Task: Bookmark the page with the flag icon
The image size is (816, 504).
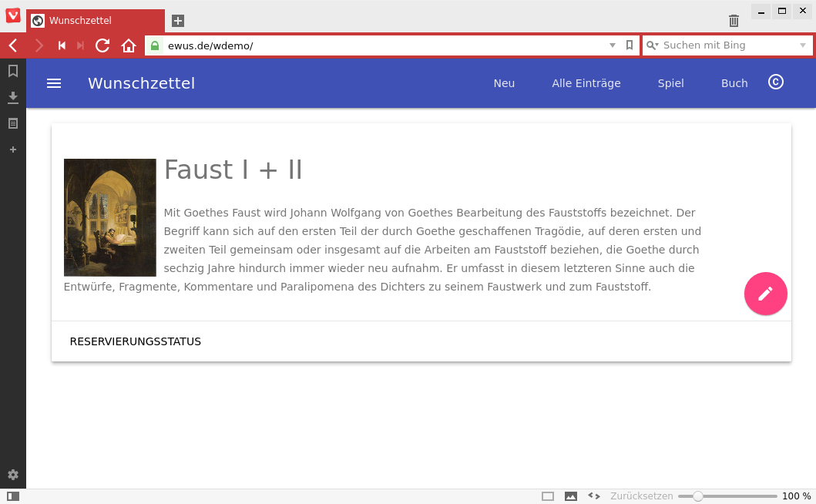Action: click(x=629, y=45)
